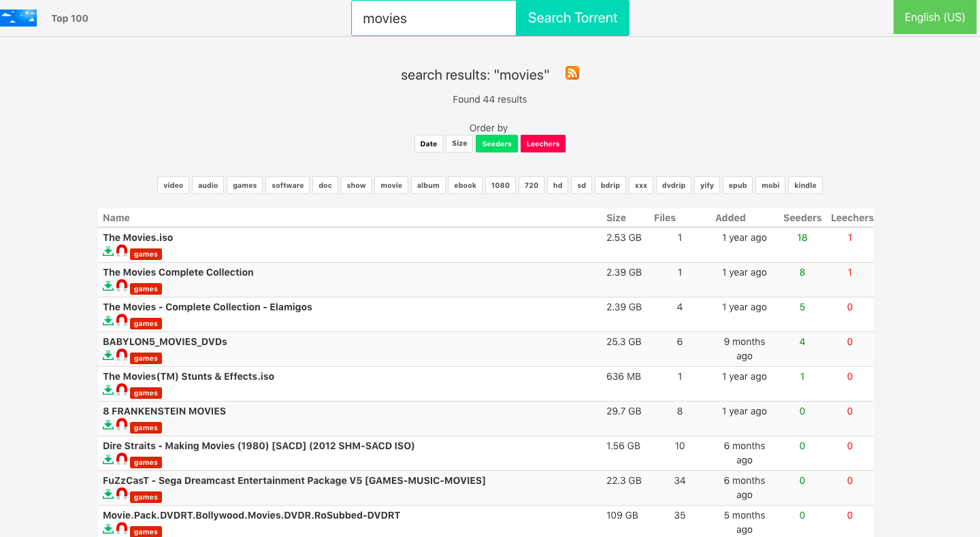Screen dimensions: 980x537
Task: Open Dire Straits - Making Movies torrent page
Action: tap(259, 446)
